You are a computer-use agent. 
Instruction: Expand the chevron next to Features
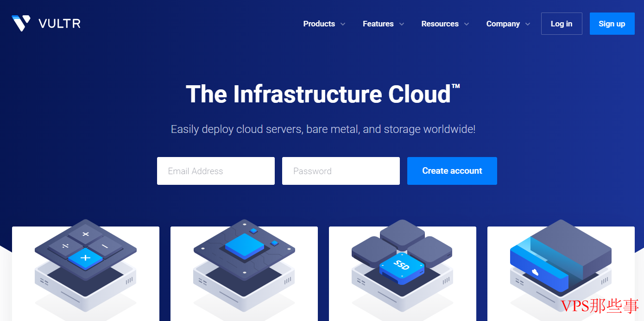tap(402, 24)
